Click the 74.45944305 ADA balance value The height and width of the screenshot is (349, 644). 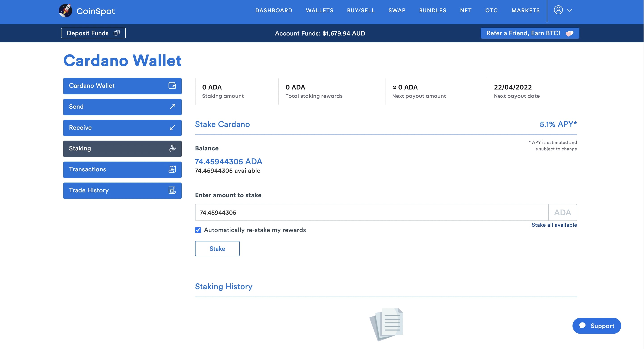pyautogui.click(x=229, y=162)
